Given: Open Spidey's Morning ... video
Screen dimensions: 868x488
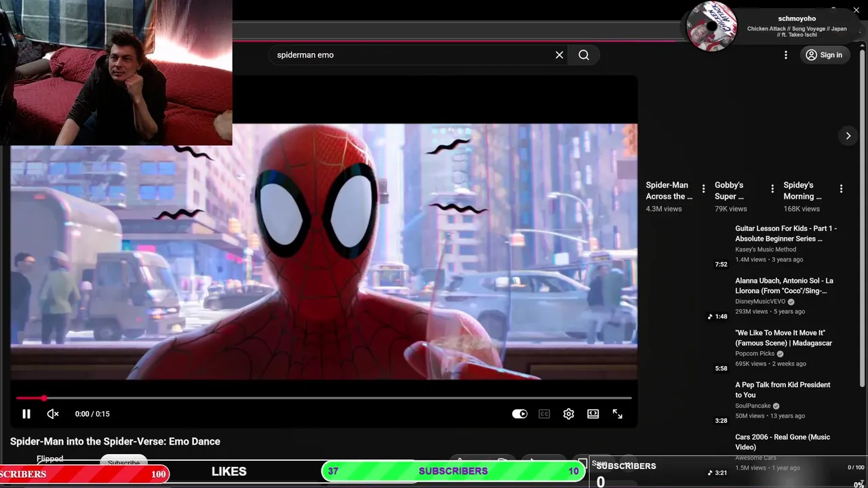Looking at the screenshot, I should [x=803, y=190].
